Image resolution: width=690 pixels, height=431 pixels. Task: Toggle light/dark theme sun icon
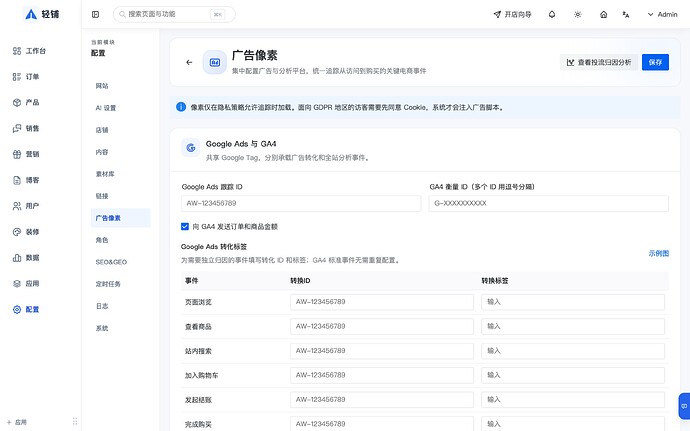(578, 15)
